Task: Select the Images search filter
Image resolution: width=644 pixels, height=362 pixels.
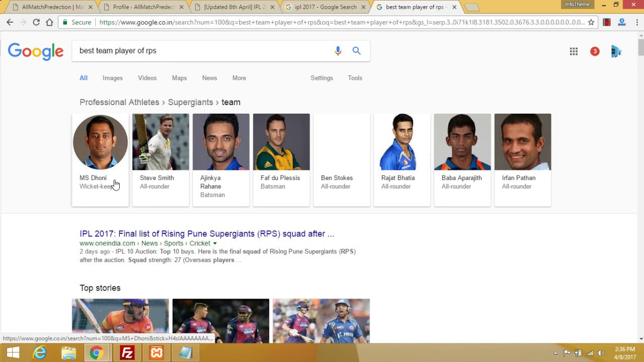Action: click(x=113, y=78)
